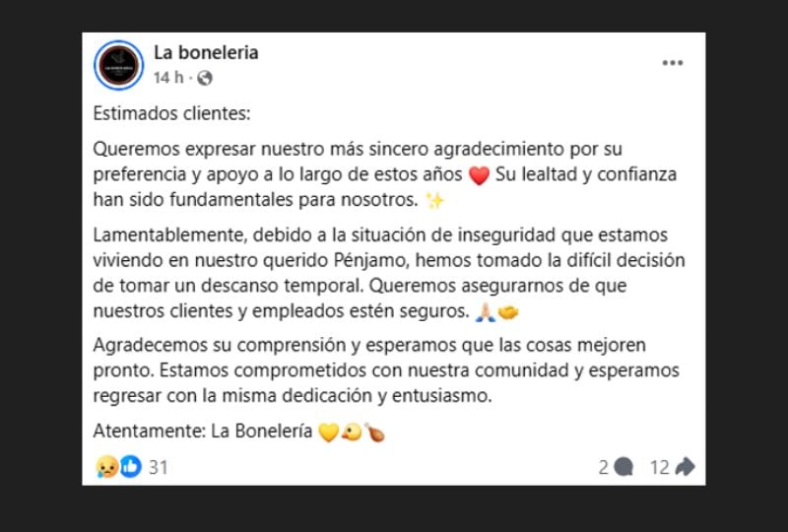View the 12 shares count
Image resolution: width=788 pixels, height=532 pixels.
(660, 467)
